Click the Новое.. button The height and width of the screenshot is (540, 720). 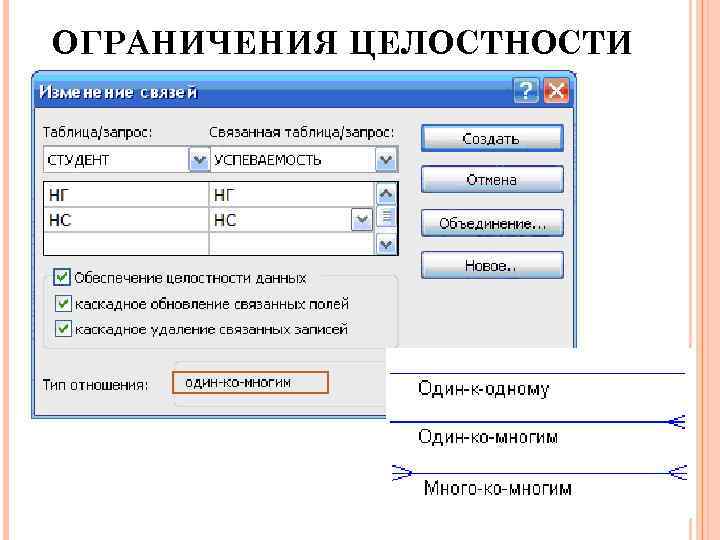tap(492, 265)
